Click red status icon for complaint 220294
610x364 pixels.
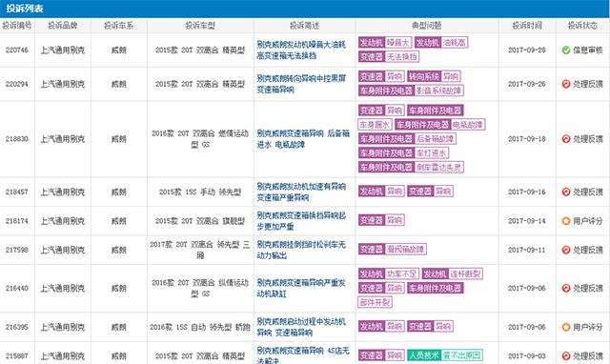566,84
